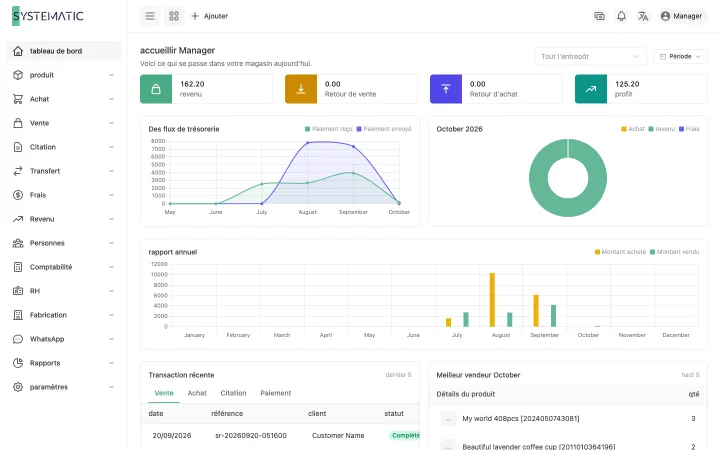
Task: Expand the paramètres menu chevron
Action: 111,387
